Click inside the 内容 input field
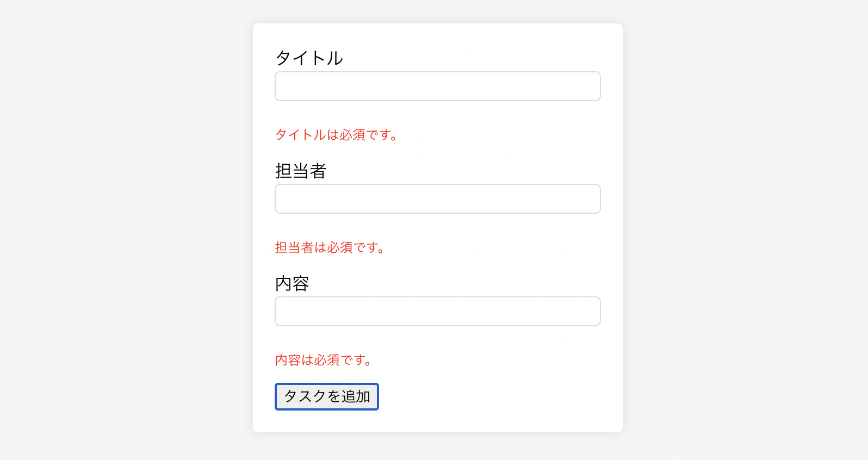 tap(437, 311)
